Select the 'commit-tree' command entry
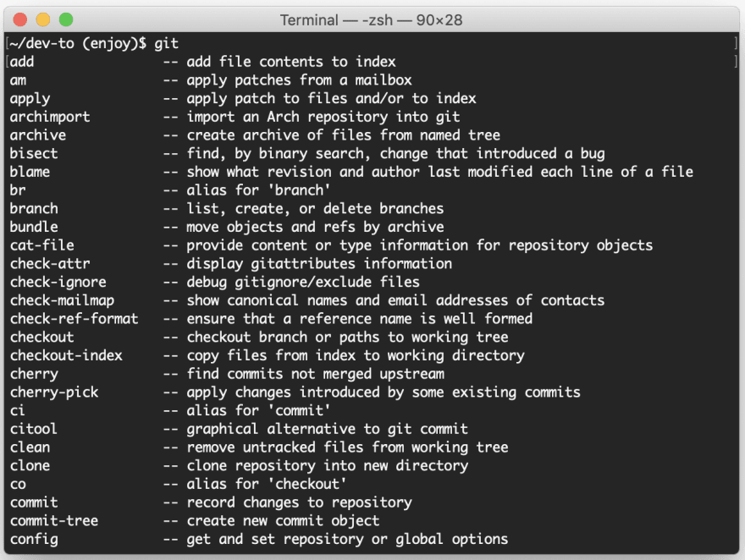Image resolution: width=745 pixels, height=560 pixels. tap(54, 521)
